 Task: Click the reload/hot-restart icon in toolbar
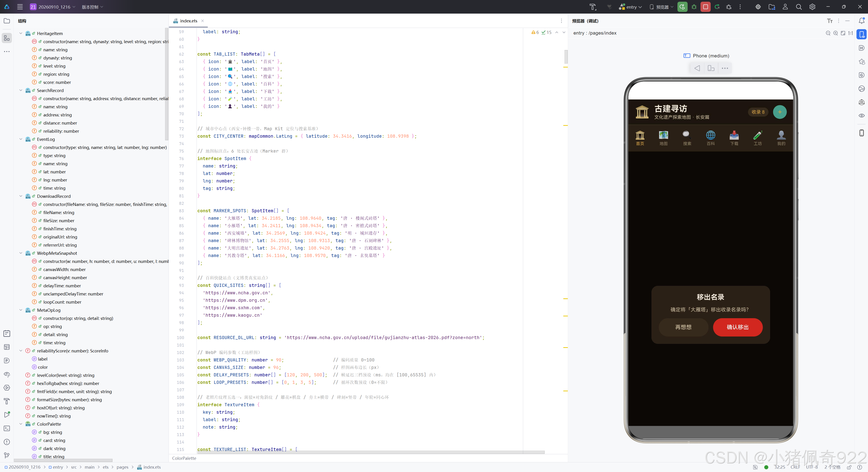[x=717, y=7]
